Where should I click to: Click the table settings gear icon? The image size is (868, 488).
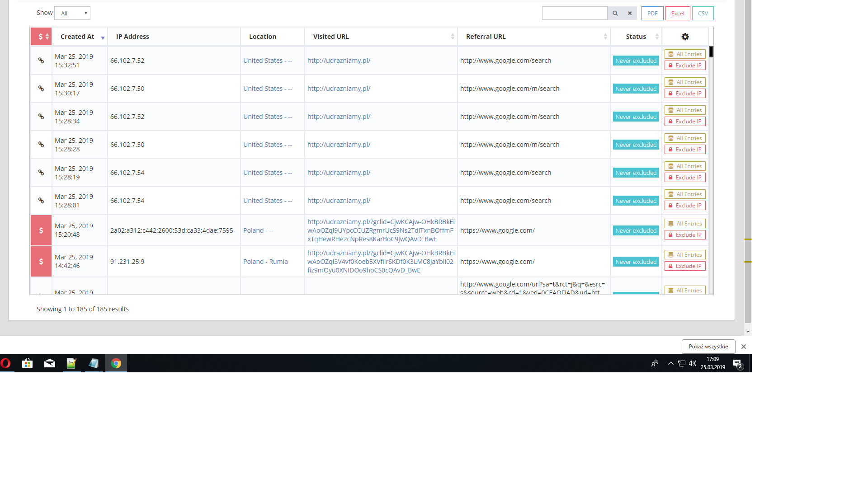pos(685,37)
